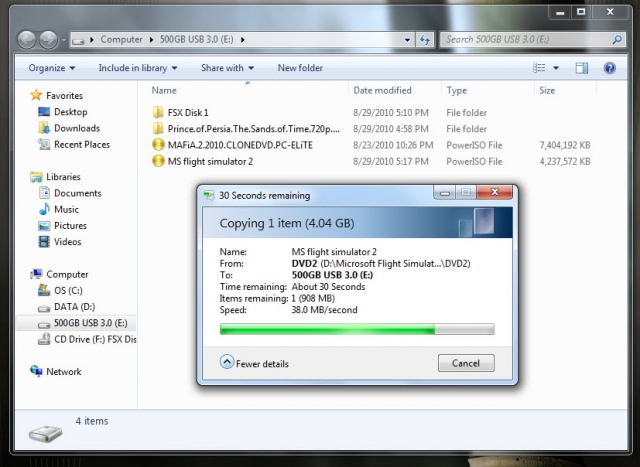This screenshot has width=640, height=467.
Task: Click the Prince.of.Persia.The.Sands.of.Time.720p folder name
Action: [x=253, y=129]
